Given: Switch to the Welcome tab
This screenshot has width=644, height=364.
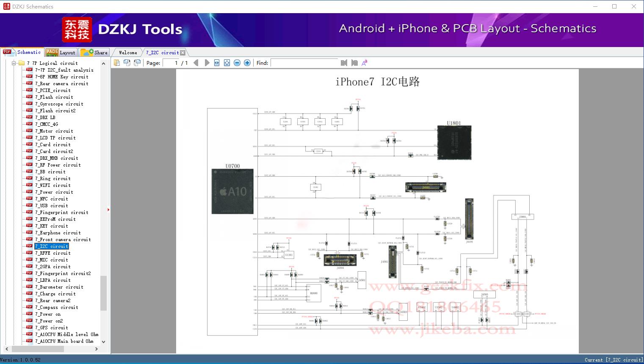Looking at the screenshot, I should (x=127, y=52).
